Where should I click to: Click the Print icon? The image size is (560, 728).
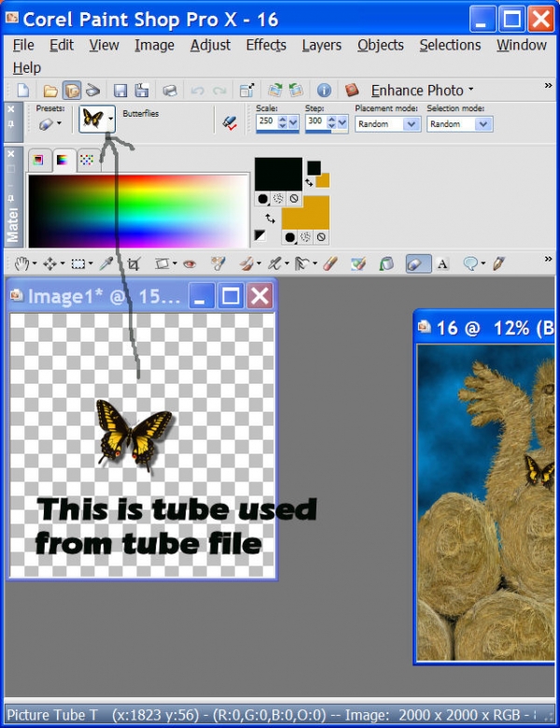170,91
